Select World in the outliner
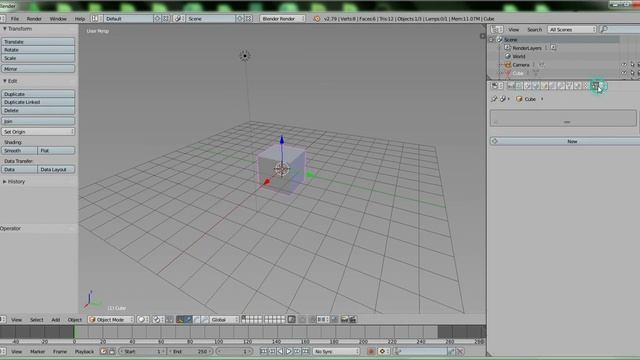 coord(519,56)
